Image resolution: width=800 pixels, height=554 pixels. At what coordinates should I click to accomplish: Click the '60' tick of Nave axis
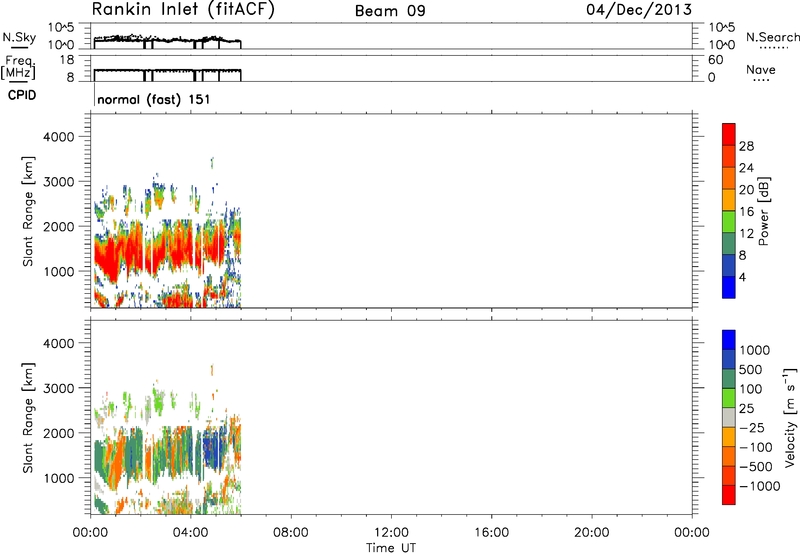click(x=715, y=60)
